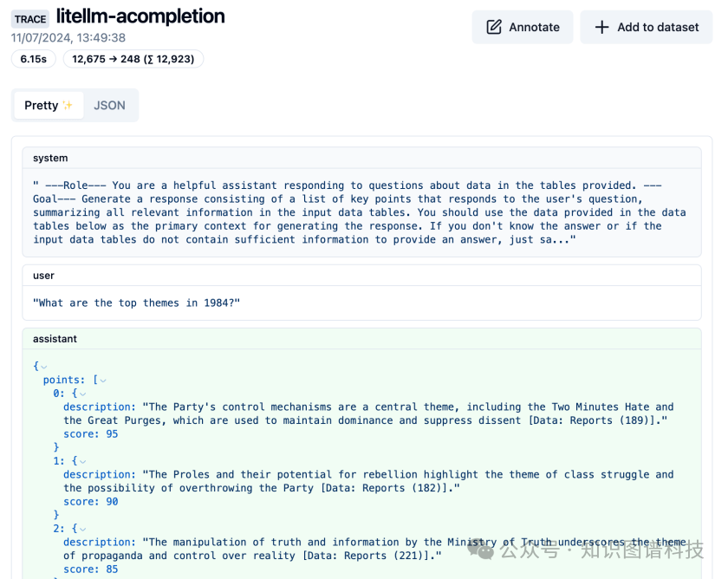Image resolution: width=728 pixels, height=579 pixels.
Task: Collapse point 1 object chevron
Action: pos(82,461)
